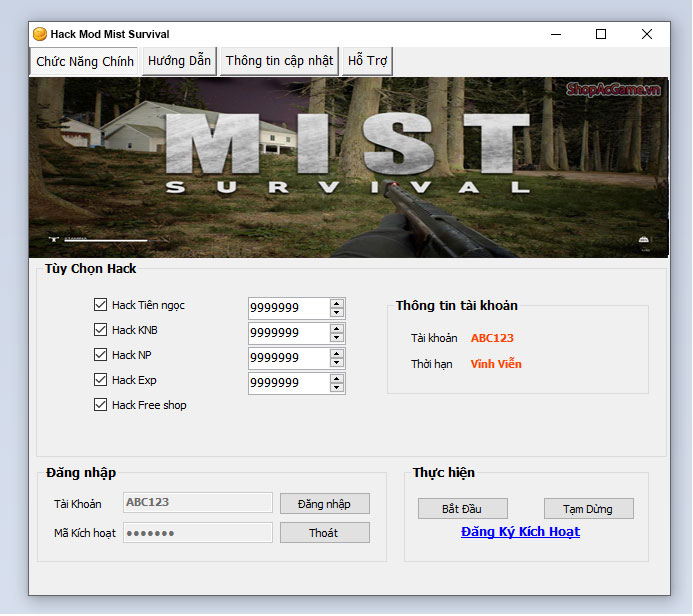
Task: Click the Bắt Đầu button
Action: pyautogui.click(x=463, y=509)
